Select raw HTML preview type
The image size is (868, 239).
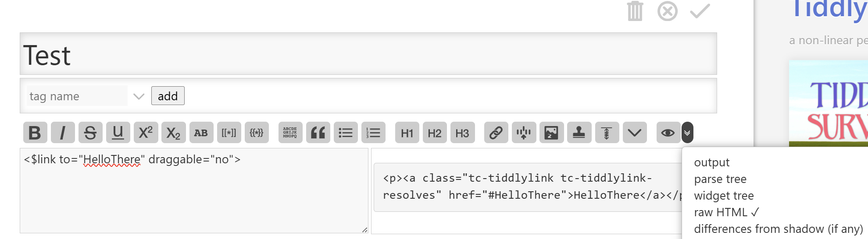coord(726,212)
